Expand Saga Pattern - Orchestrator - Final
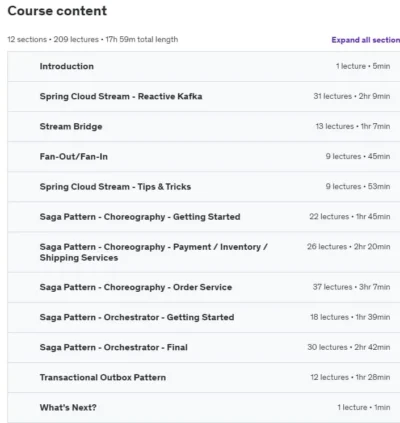 click(204, 347)
